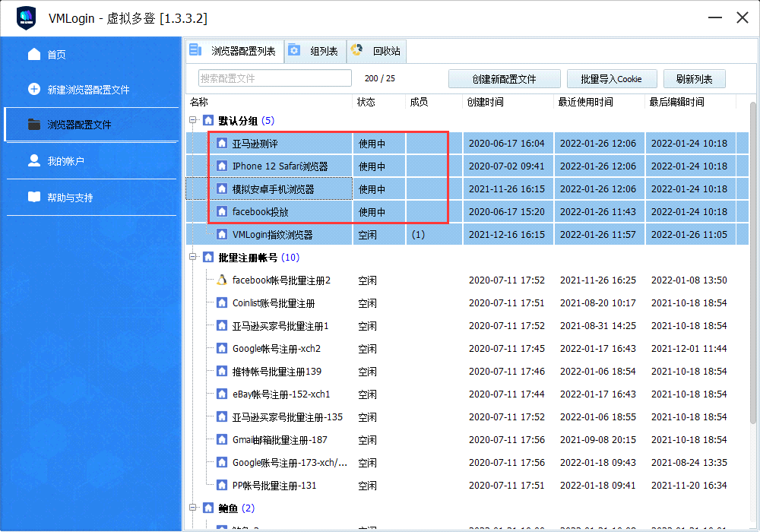Collapse the 批量注册帐号 group

pos(193,257)
